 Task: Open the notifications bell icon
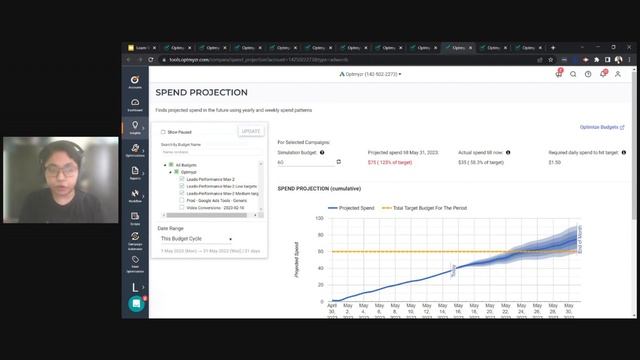pos(603,74)
